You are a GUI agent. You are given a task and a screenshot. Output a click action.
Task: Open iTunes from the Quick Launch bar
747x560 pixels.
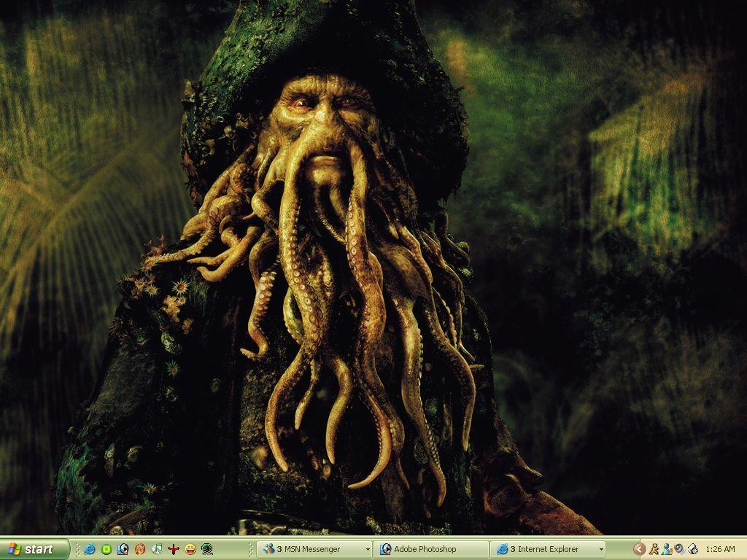(x=155, y=549)
